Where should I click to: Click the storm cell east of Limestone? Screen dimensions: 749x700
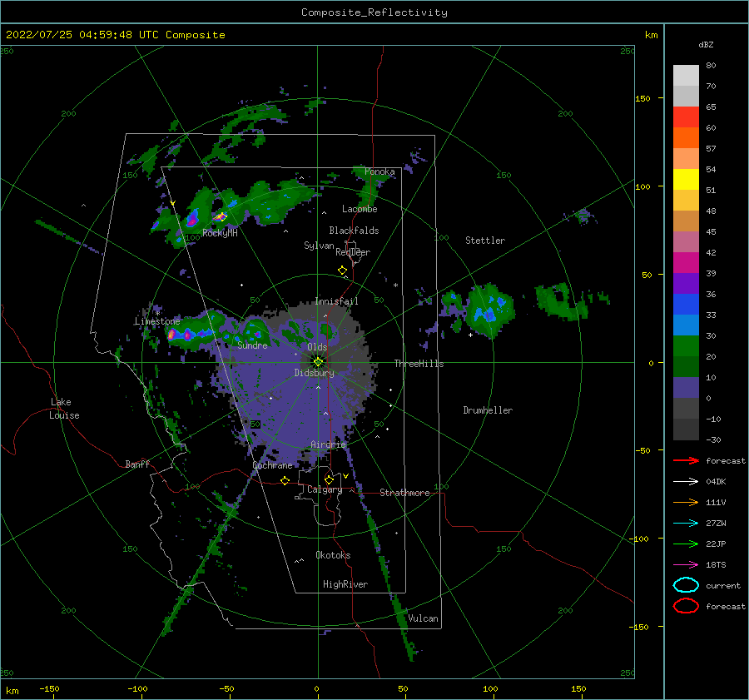coord(191,333)
